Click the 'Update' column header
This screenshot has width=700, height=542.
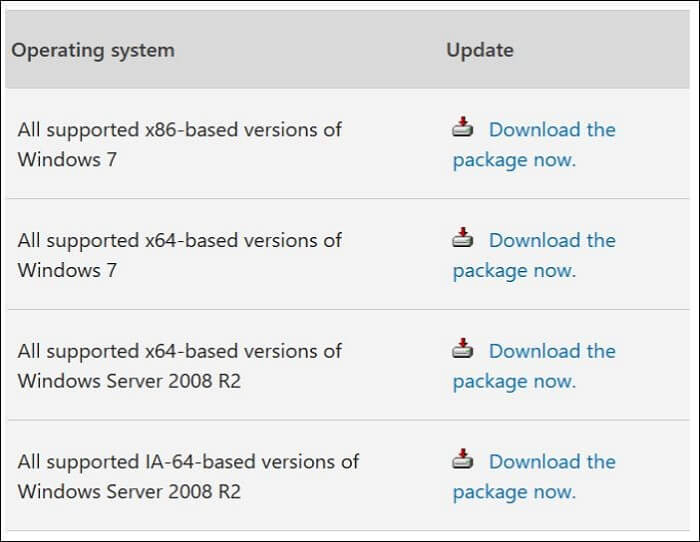pos(480,50)
